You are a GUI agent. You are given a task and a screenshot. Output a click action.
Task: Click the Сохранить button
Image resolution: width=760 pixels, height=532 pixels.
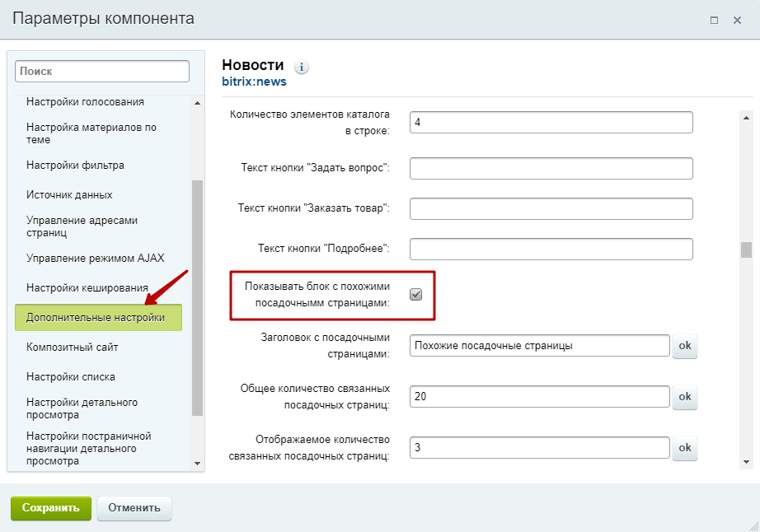click(x=51, y=508)
